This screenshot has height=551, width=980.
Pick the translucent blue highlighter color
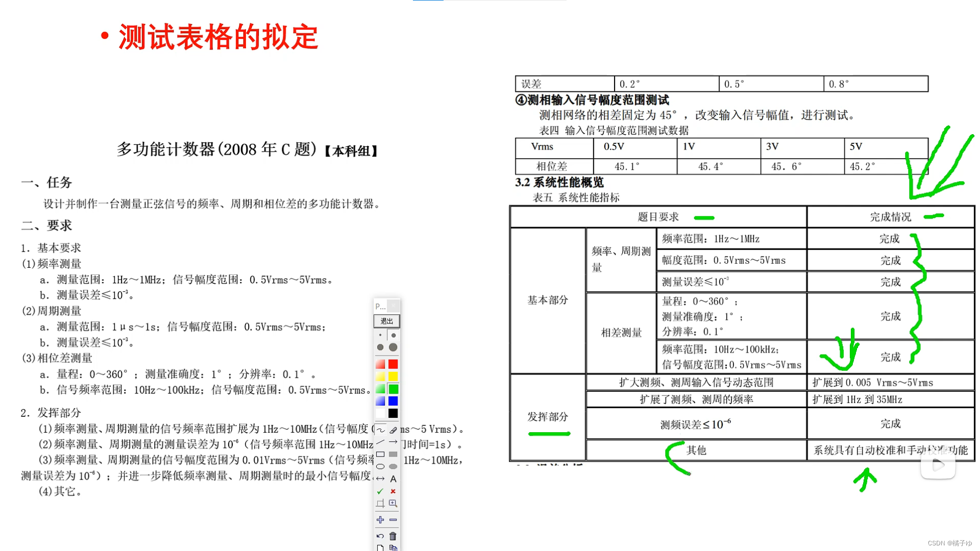click(x=380, y=401)
